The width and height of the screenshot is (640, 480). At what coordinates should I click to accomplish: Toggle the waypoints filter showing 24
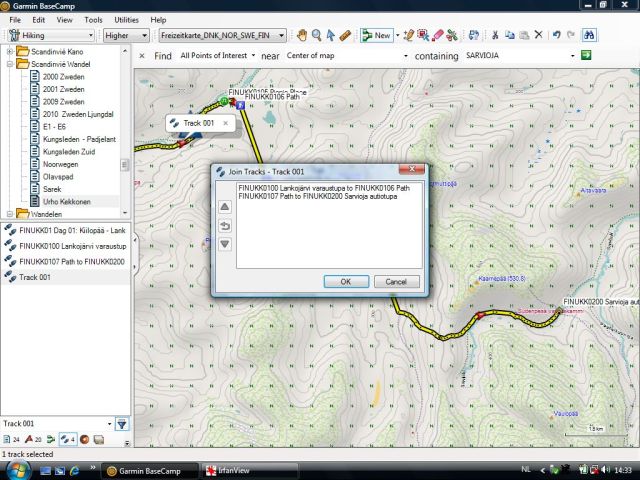(12, 439)
